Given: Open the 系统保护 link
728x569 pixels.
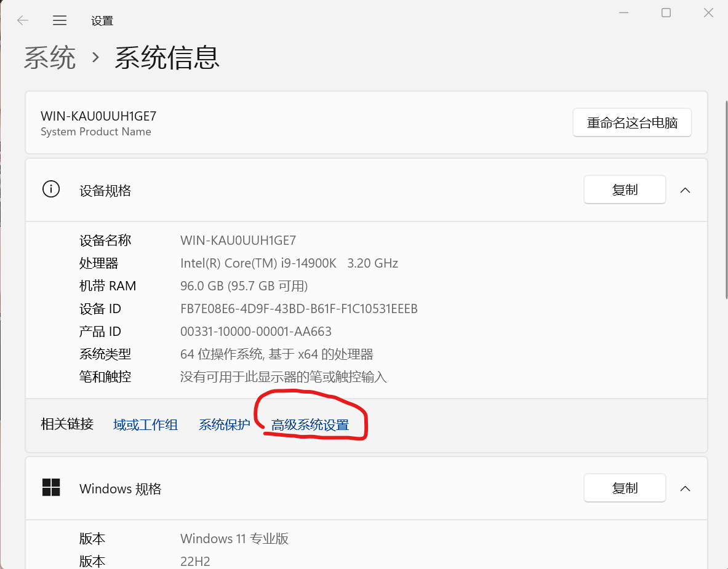Looking at the screenshot, I should tap(224, 424).
